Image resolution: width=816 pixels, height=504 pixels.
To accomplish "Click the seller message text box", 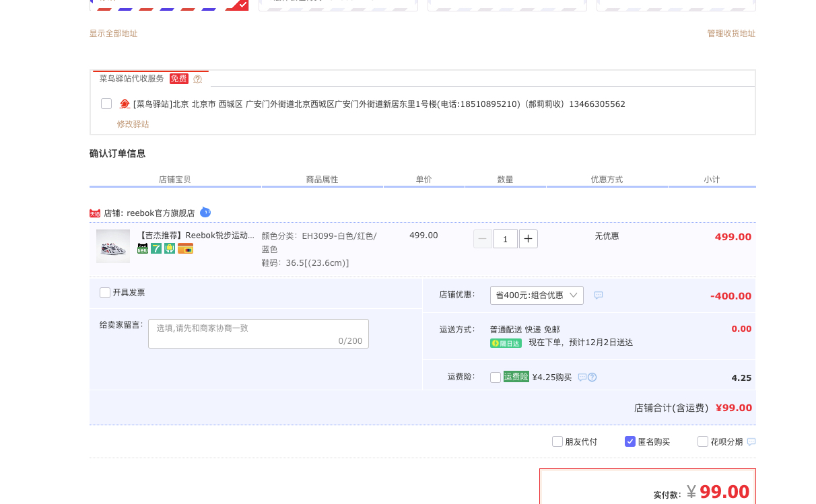I will pos(259,334).
